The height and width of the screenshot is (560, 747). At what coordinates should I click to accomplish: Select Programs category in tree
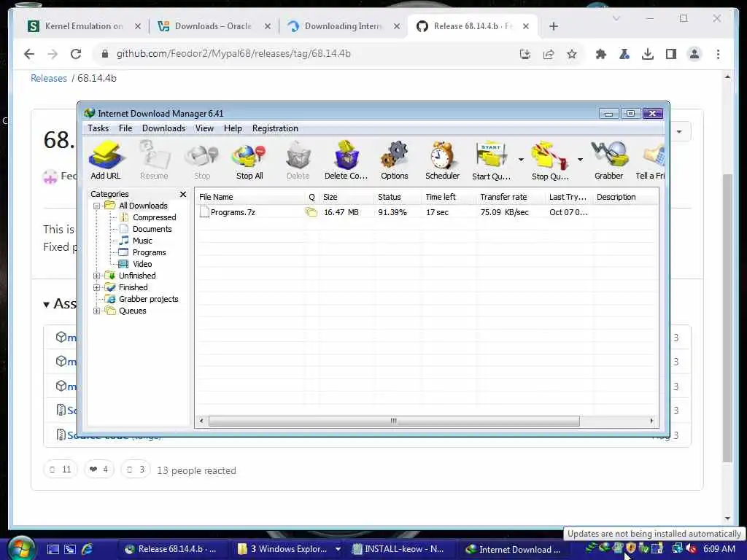click(149, 252)
